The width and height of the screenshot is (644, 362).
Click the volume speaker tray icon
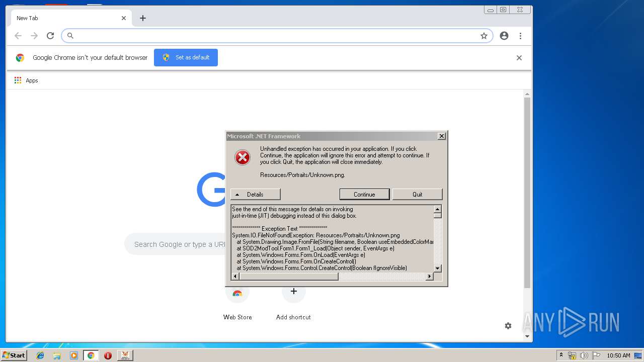[x=584, y=355]
